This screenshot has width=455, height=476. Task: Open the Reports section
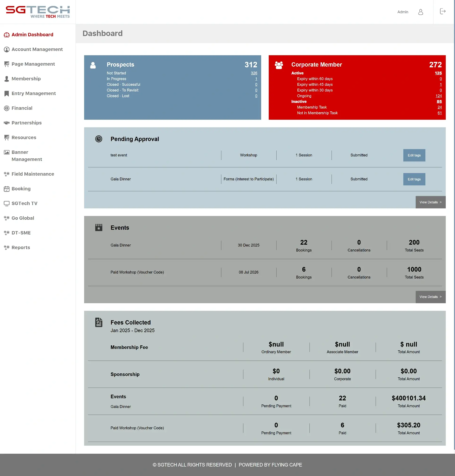(x=21, y=247)
